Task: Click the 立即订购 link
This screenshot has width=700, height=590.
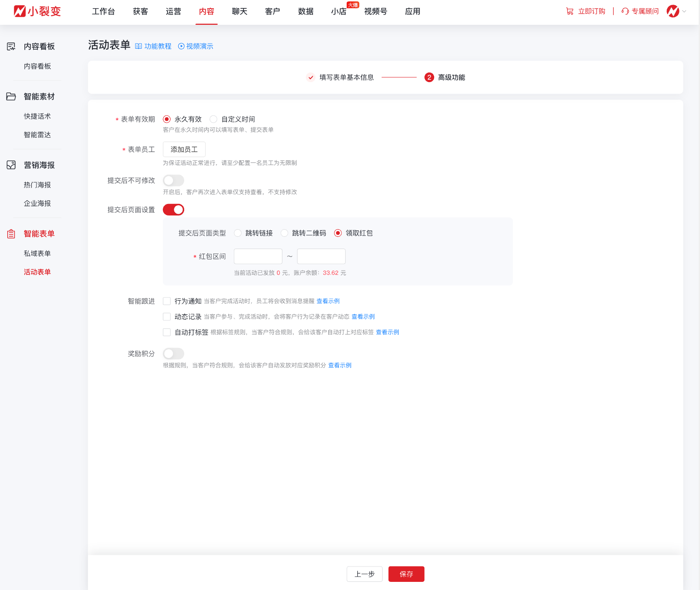Action: tap(592, 12)
